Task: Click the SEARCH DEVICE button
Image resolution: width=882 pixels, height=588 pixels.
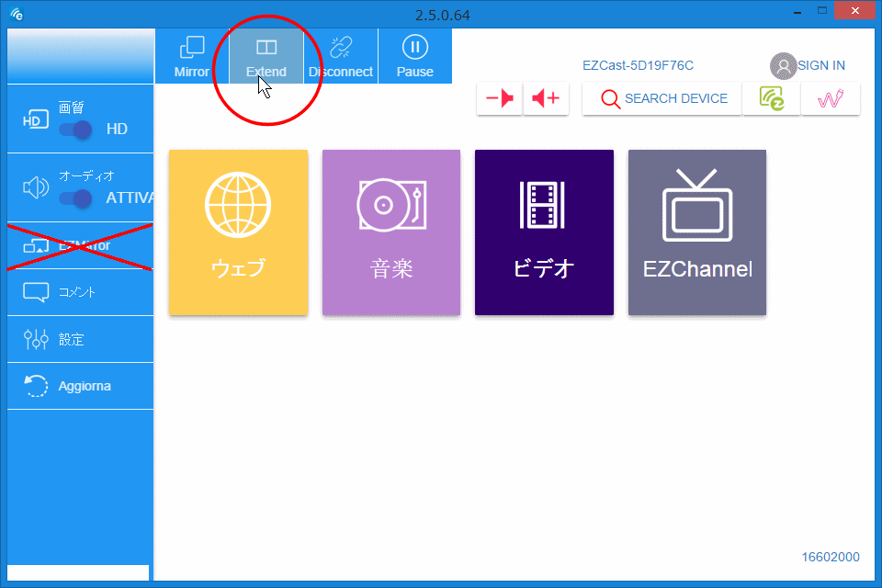Action: (663, 99)
